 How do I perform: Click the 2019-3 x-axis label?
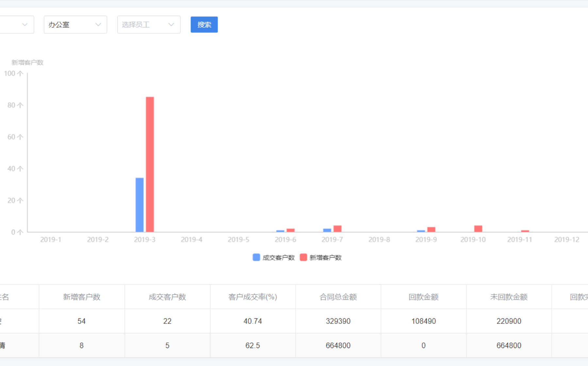point(145,240)
